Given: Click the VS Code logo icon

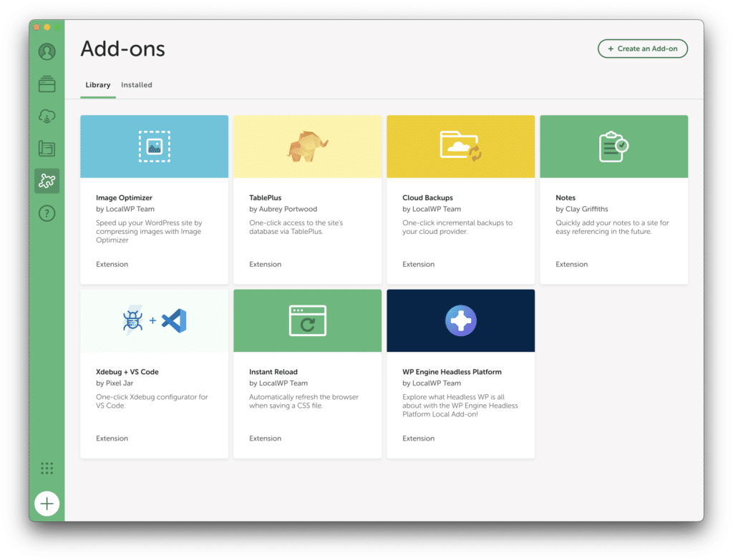Looking at the screenshot, I should pyautogui.click(x=174, y=321).
